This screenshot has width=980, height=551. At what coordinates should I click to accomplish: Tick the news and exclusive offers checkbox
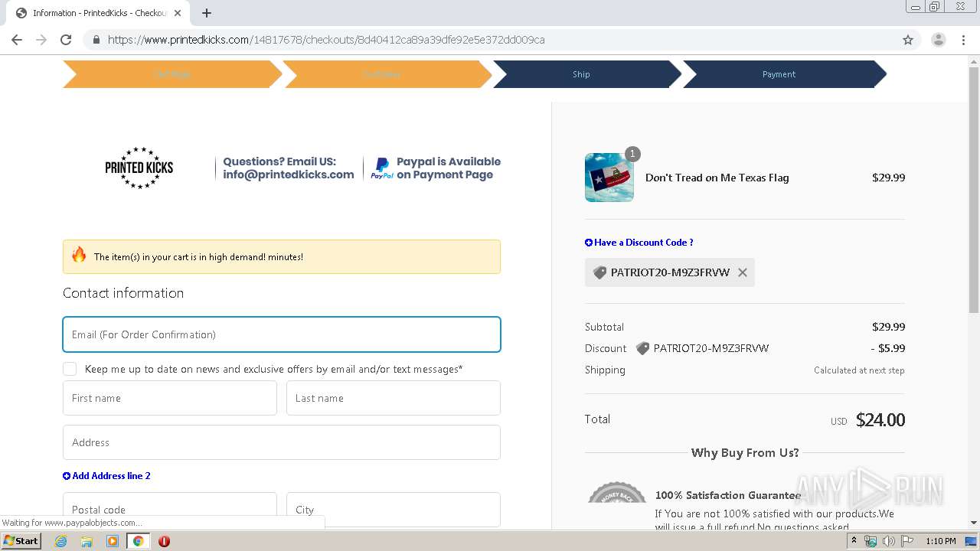70,369
